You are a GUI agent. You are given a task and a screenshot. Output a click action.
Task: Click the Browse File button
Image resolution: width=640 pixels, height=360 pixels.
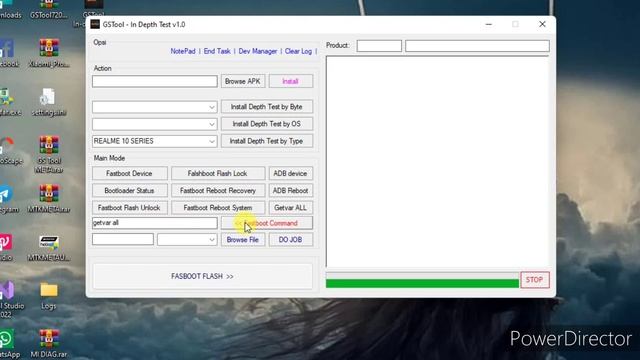243,240
